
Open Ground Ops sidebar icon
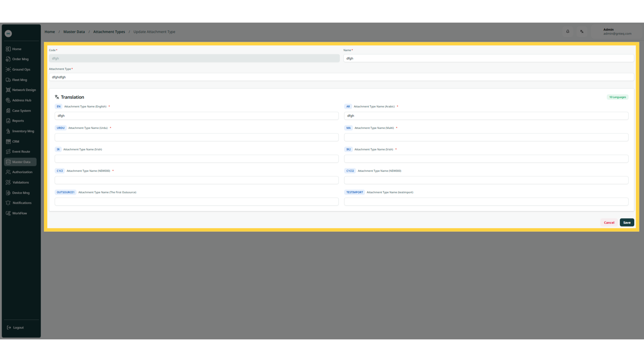[x=8, y=69]
